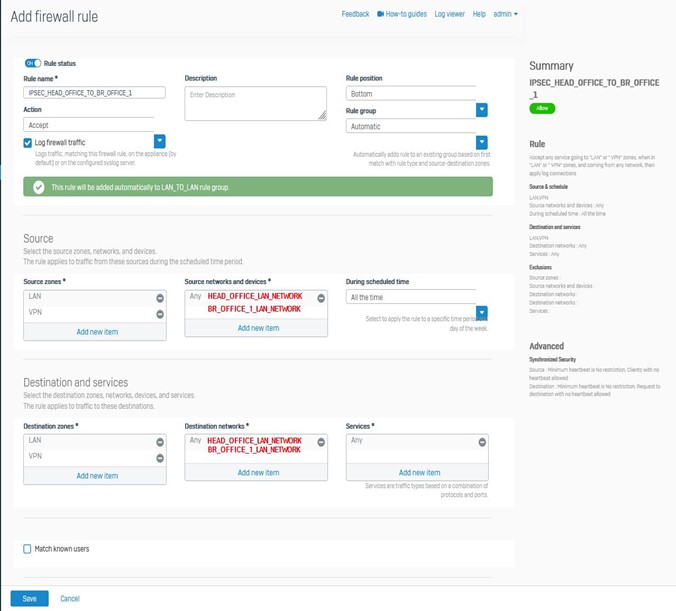The width and height of the screenshot is (676, 611).
Task: Click the How-to guides video icon
Action: (380, 14)
